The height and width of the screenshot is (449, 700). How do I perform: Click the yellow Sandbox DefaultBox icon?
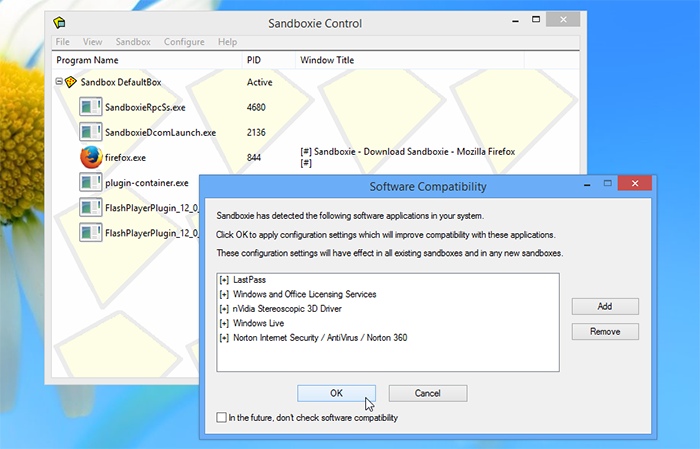[x=71, y=82]
